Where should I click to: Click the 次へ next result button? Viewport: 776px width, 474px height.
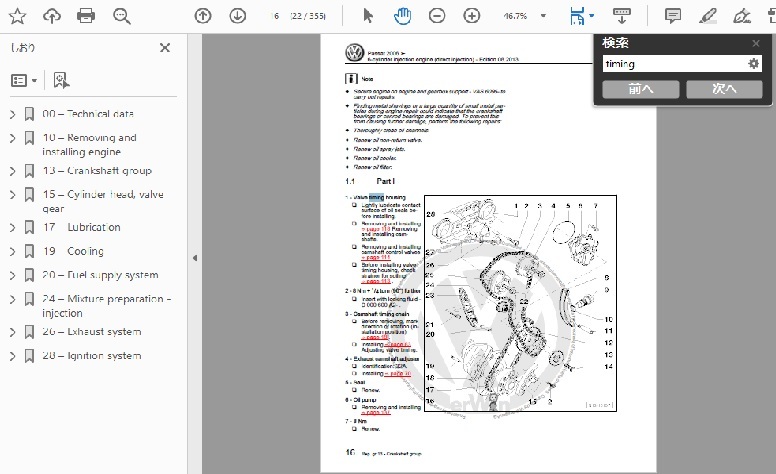724,89
